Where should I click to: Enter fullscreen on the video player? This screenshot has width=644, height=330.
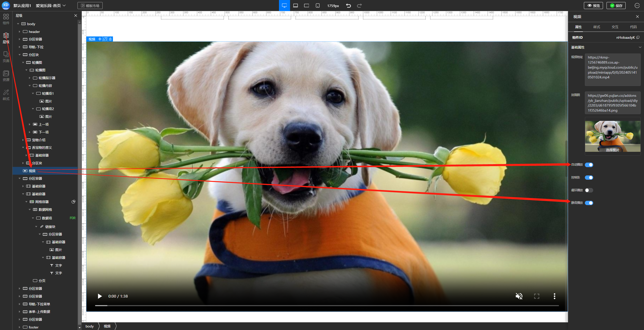pyautogui.click(x=537, y=296)
